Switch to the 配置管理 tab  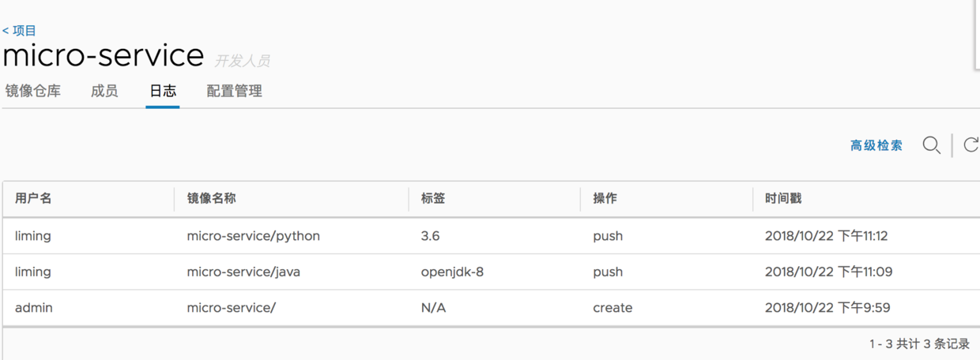(234, 91)
